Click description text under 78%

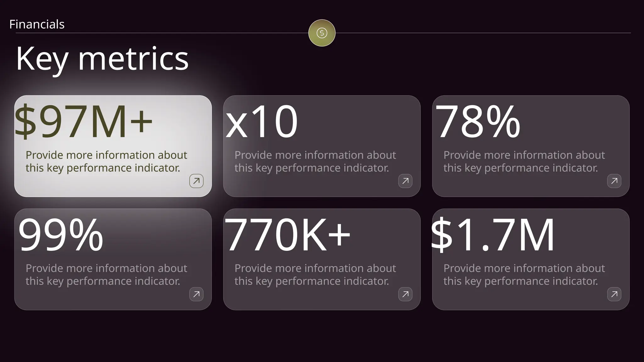click(x=524, y=162)
